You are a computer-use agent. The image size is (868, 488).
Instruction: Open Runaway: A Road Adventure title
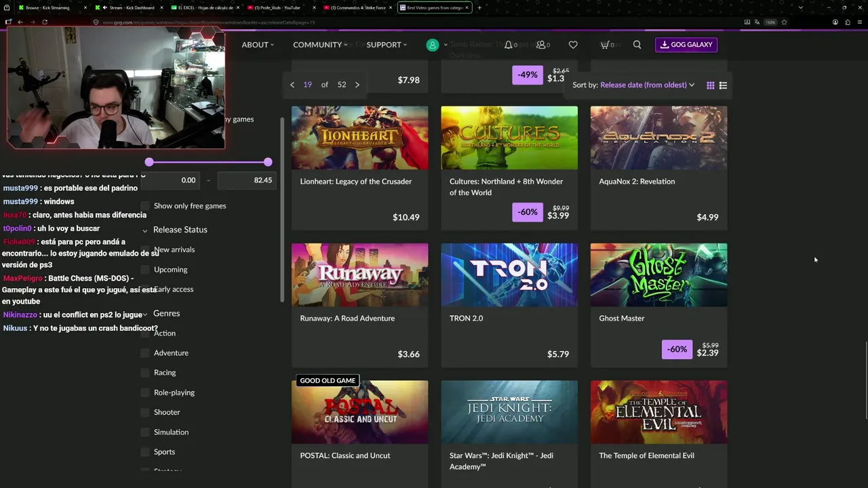click(347, 319)
